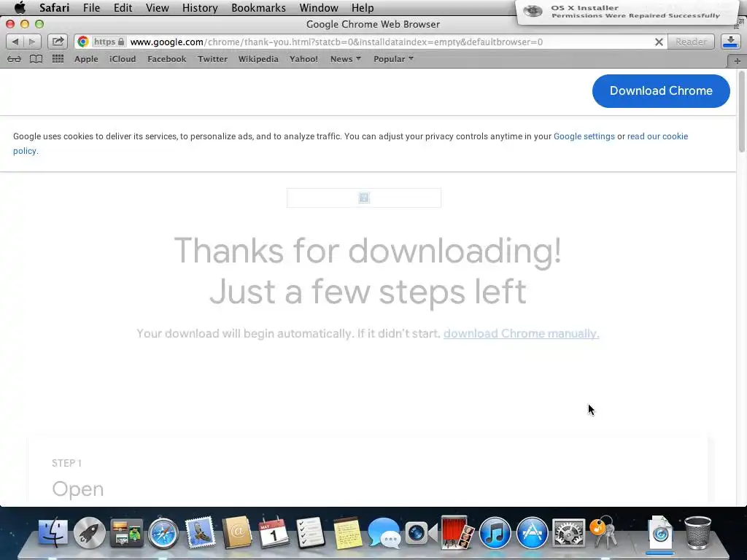This screenshot has width=747, height=560.
Task: Add a new tab with plus button
Action: (x=737, y=61)
